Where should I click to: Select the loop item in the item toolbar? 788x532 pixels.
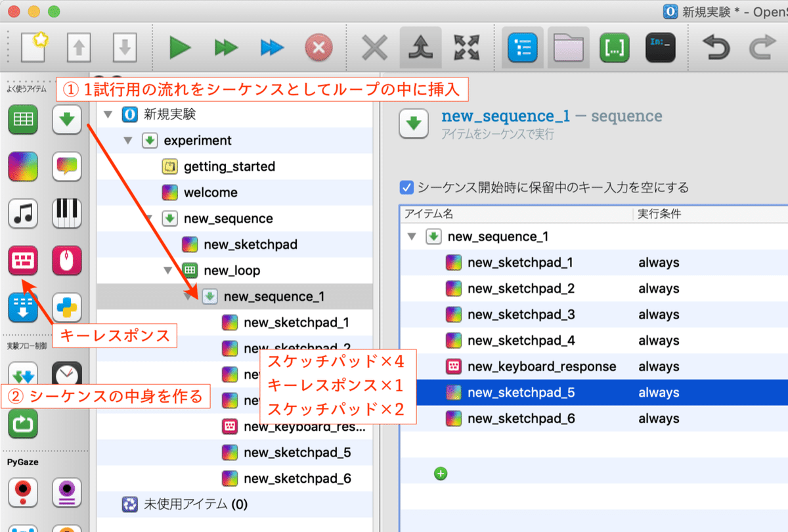(23, 120)
